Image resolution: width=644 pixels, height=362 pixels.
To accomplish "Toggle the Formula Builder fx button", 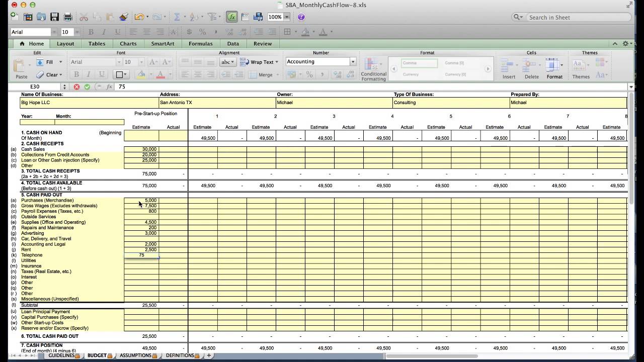I will 231,17.
